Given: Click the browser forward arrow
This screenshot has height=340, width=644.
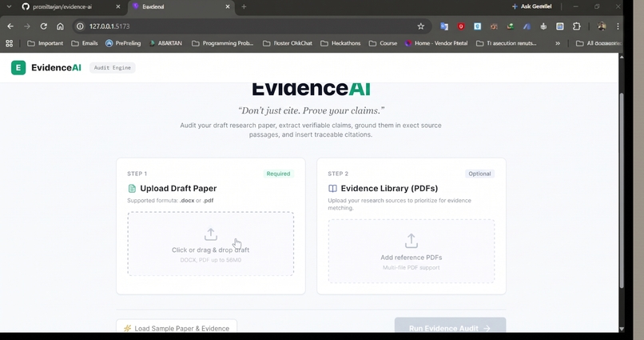Looking at the screenshot, I should click(x=26, y=26).
